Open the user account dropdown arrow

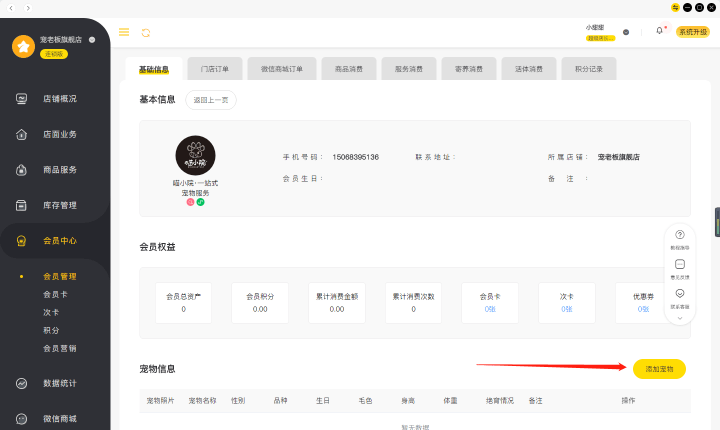click(626, 32)
